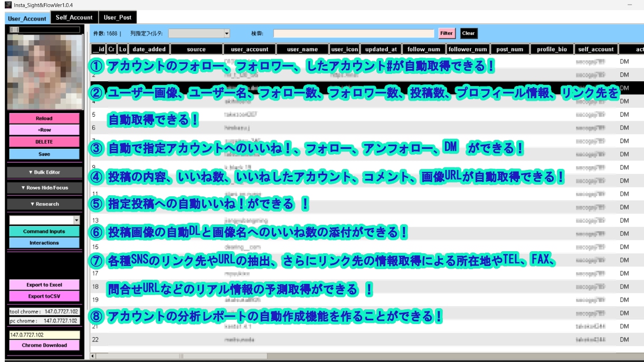Click the tool chrome version label
The width and height of the screenshot is (644, 362).
tap(44, 311)
